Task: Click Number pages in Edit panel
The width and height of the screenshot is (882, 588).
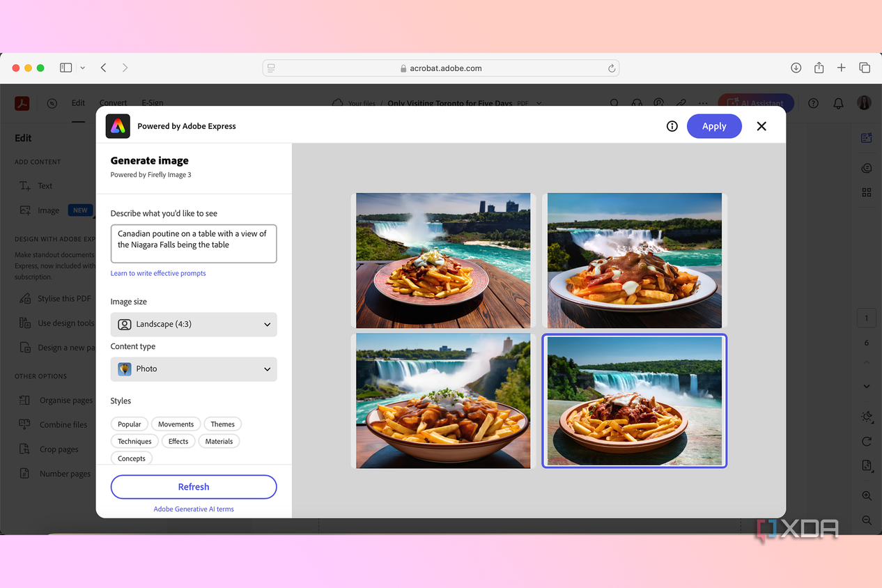Action: tap(55, 474)
